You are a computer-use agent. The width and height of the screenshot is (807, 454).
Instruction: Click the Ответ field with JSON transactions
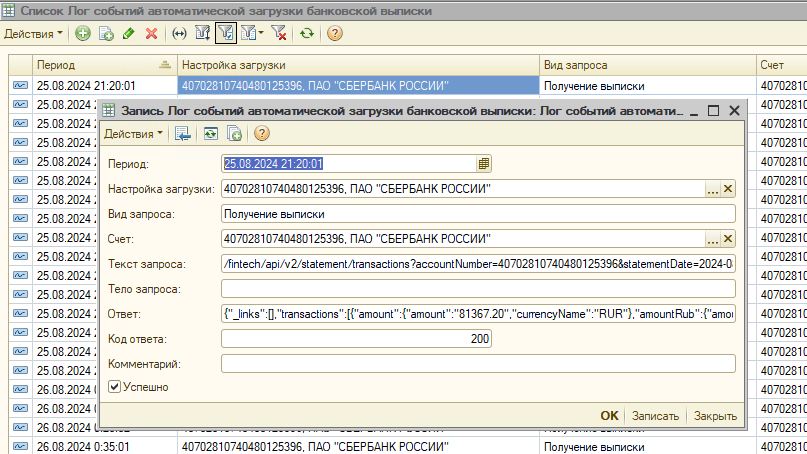click(478, 314)
